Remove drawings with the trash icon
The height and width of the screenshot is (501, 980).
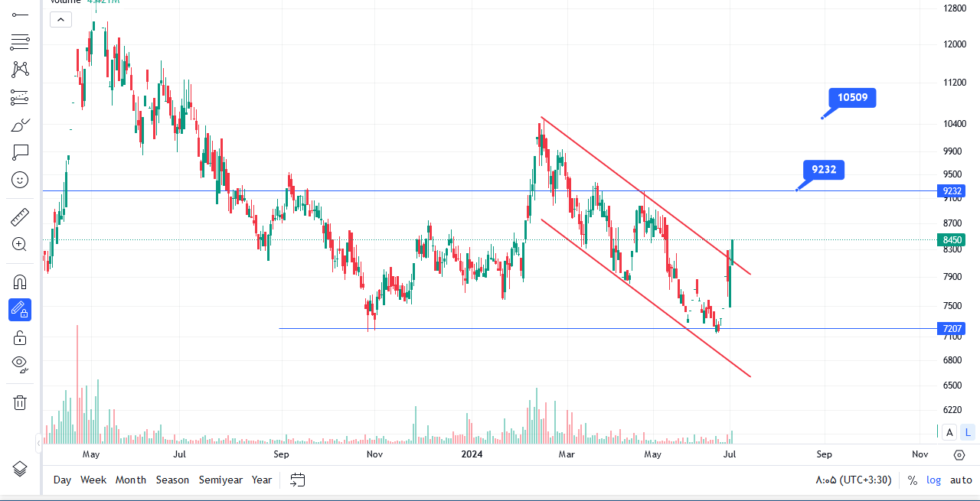point(20,402)
